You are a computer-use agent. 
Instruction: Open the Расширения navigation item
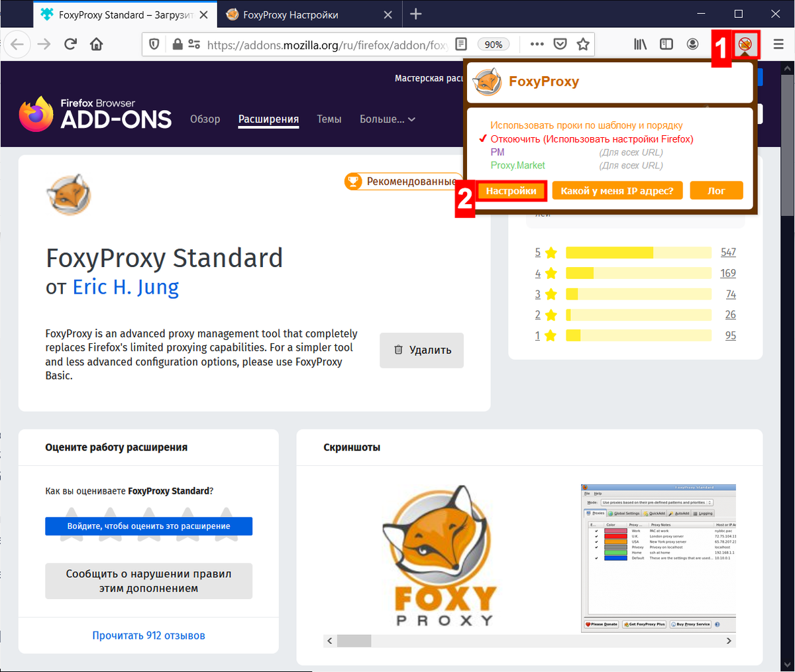[x=268, y=119]
